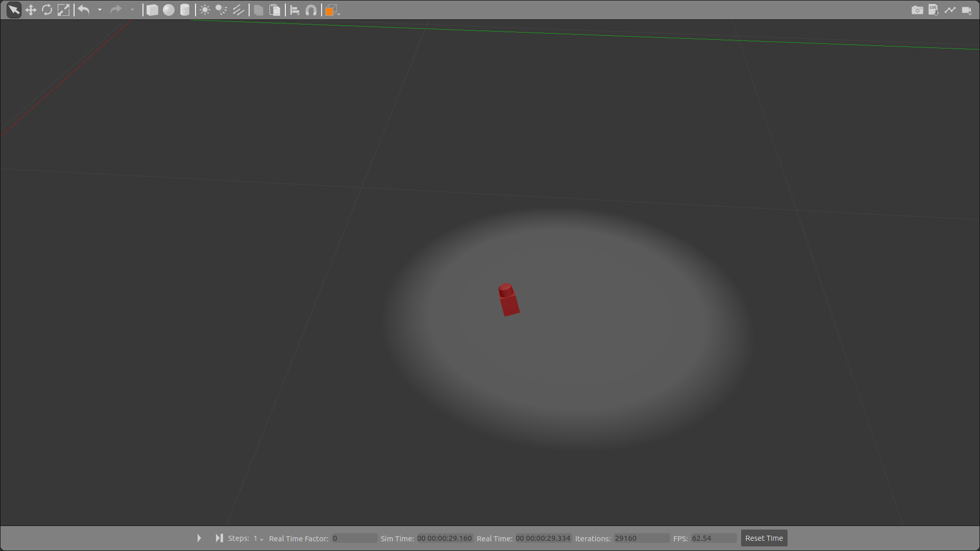Image resolution: width=980 pixels, height=551 pixels.
Task: Take a screenshot with camera icon
Action: pyautogui.click(x=917, y=10)
